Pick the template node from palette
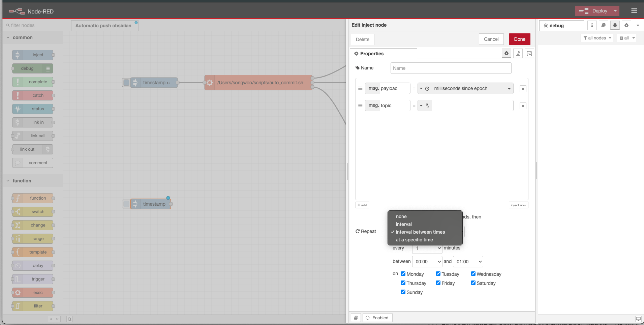 (33, 252)
